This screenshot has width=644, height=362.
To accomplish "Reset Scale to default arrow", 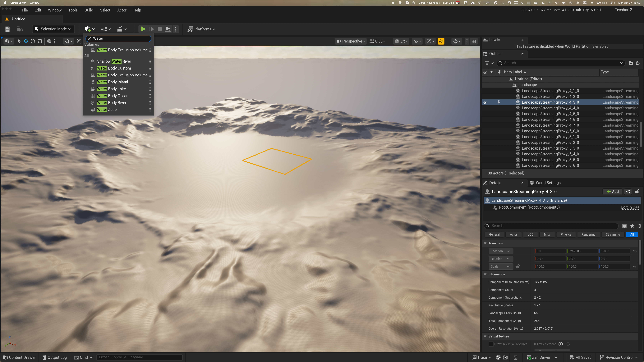I will (635, 267).
